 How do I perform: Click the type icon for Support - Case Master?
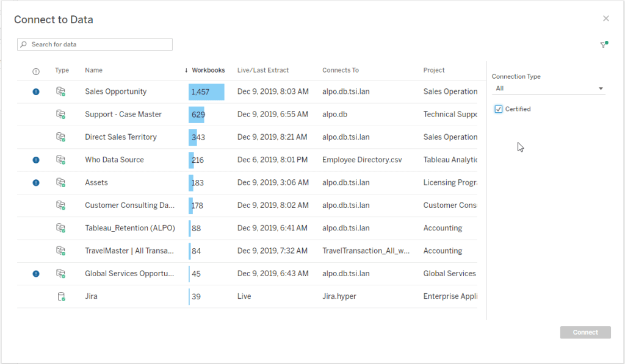click(60, 115)
